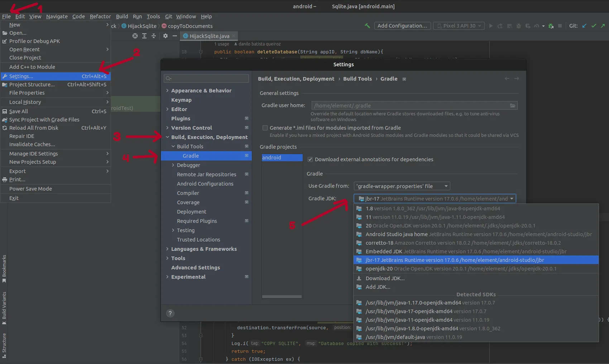Click the Expand All icon in project panel
Image resolution: width=609 pixels, height=364 pixels.
click(144, 36)
